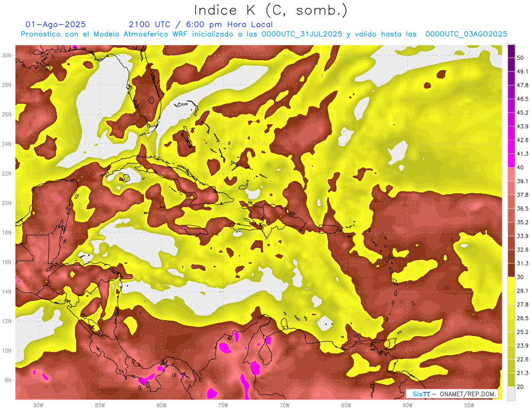Viewport: 532px width, 411px height.
Task: Click the "43.9" color scale value
Action: [x=522, y=126]
